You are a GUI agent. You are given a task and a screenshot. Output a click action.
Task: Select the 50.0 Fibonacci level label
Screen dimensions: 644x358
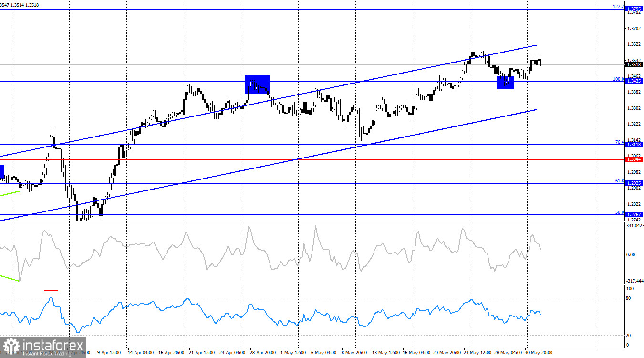pyautogui.click(x=620, y=212)
